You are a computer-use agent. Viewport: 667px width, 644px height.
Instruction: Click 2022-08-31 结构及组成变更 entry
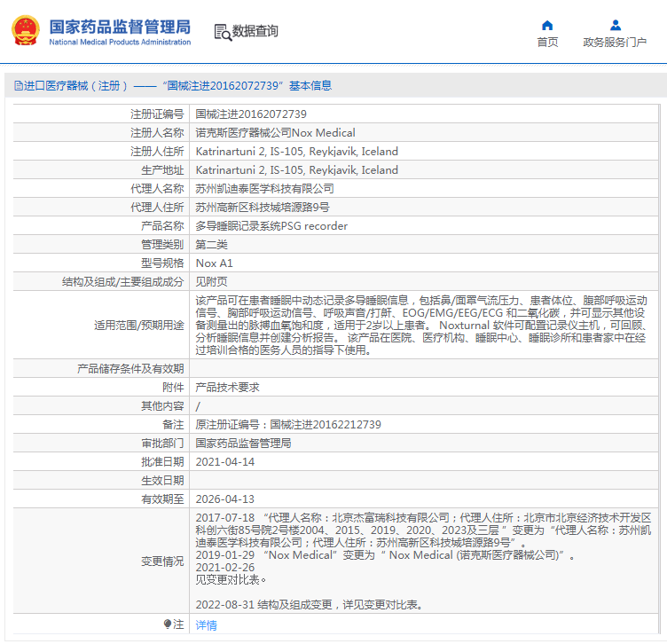tap(310, 604)
